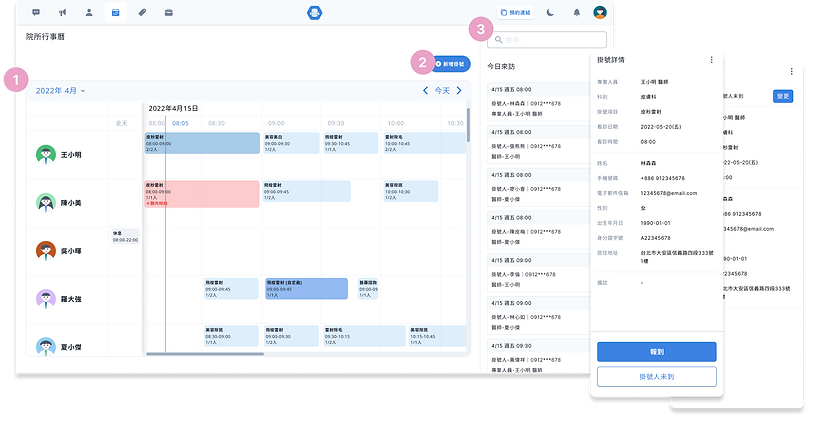Select the calendar tab icon in top navigation
This screenshot has width=819, height=421.
pyautogui.click(x=115, y=13)
